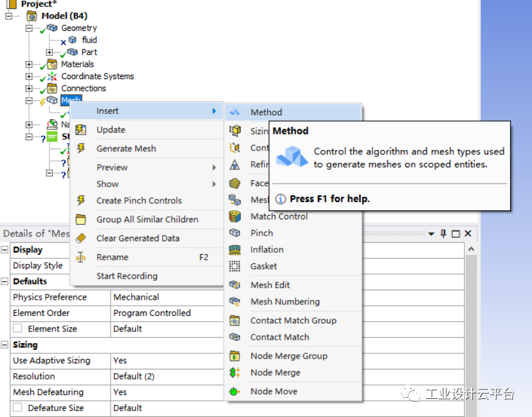Viewport: 532px width, 417px height.
Task: Click the Coordinate Systems axes icon
Action: [52, 76]
